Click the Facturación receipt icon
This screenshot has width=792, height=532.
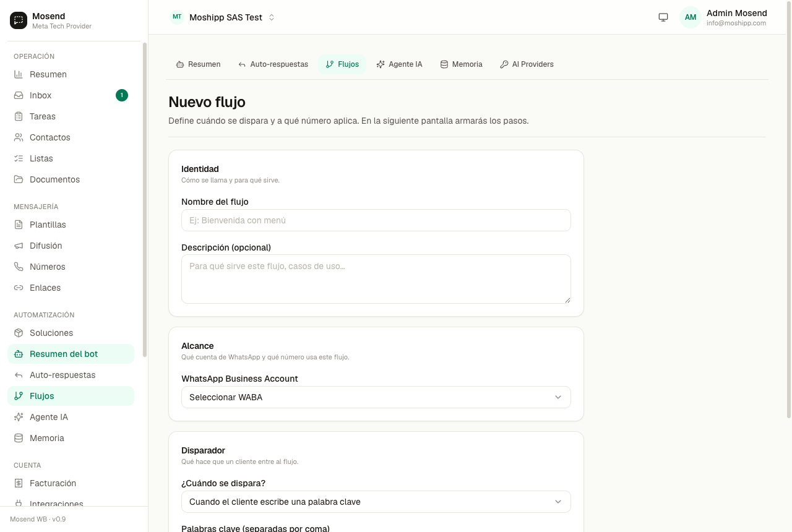pyautogui.click(x=19, y=483)
